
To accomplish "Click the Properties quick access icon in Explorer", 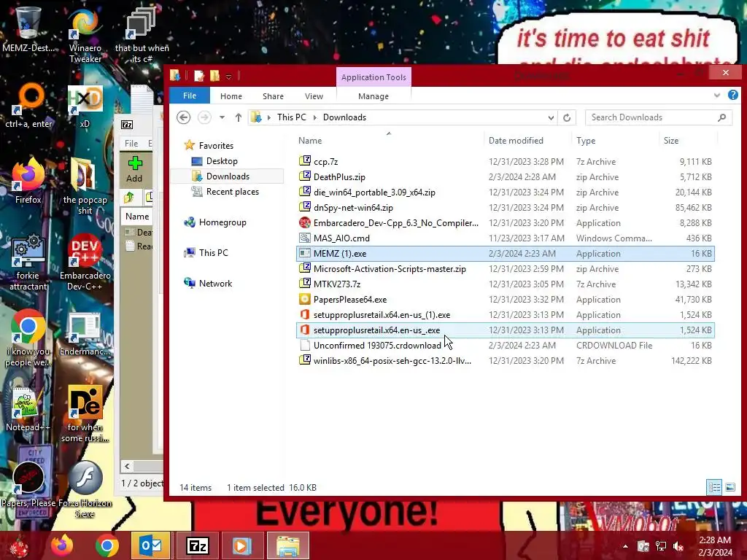I will [x=199, y=76].
